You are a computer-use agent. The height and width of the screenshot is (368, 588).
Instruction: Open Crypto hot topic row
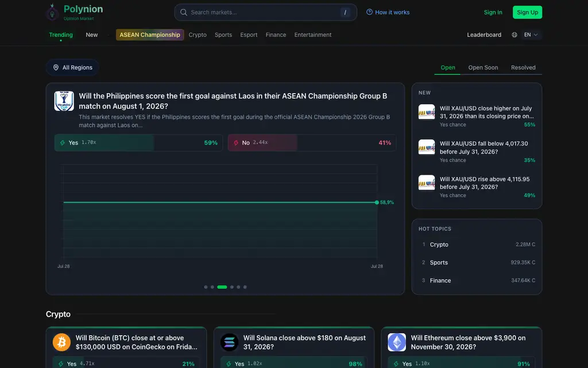click(x=477, y=244)
